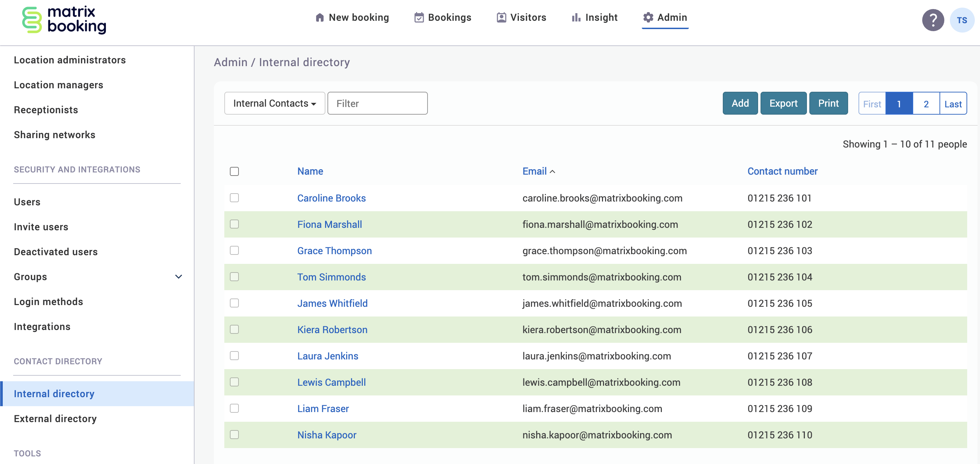Click the Bookings calendar icon
This screenshot has width=980, height=464.
pyautogui.click(x=419, y=18)
